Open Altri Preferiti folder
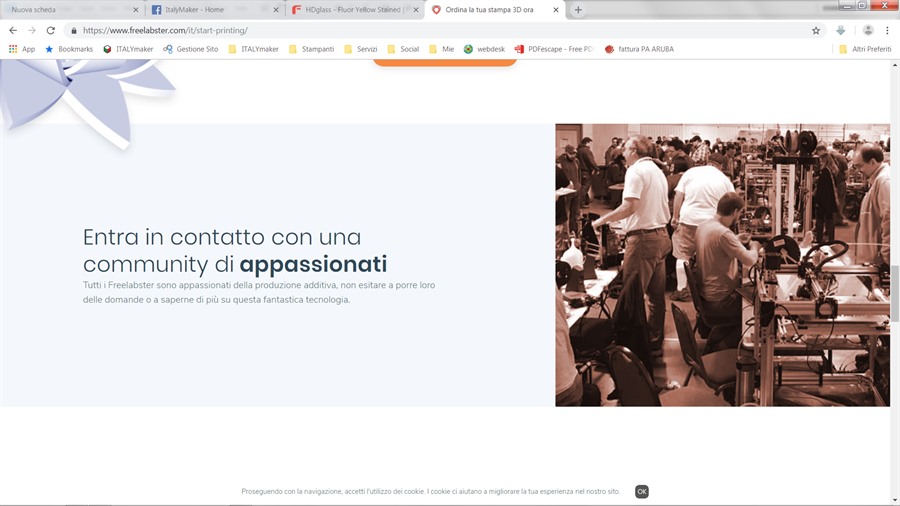Image resolution: width=900 pixels, height=506 pixels. click(x=865, y=49)
